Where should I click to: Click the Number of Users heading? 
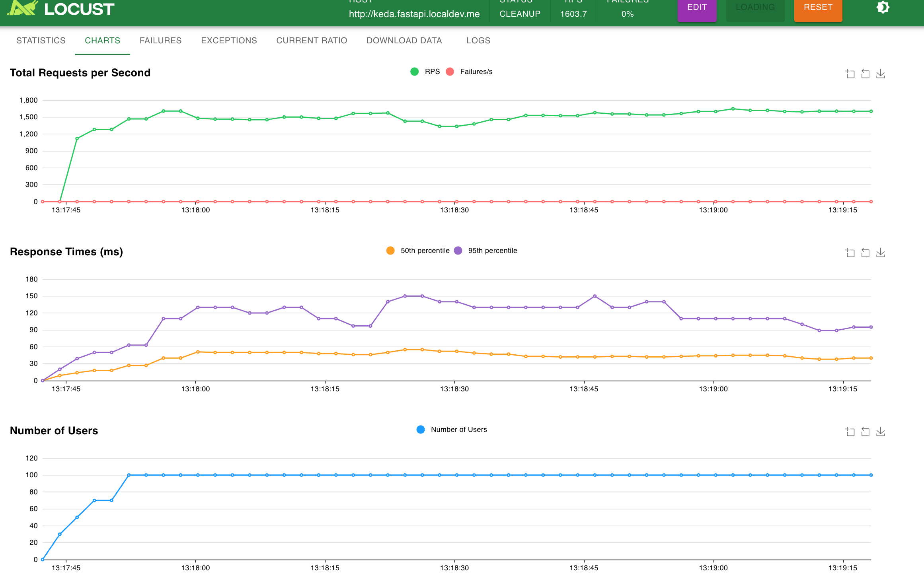tap(54, 431)
